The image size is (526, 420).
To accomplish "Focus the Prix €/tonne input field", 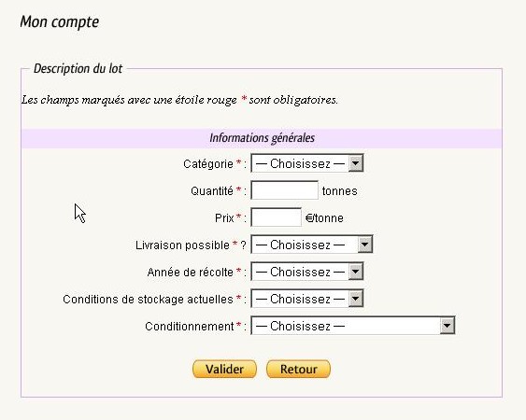I will (x=277, y=217).
